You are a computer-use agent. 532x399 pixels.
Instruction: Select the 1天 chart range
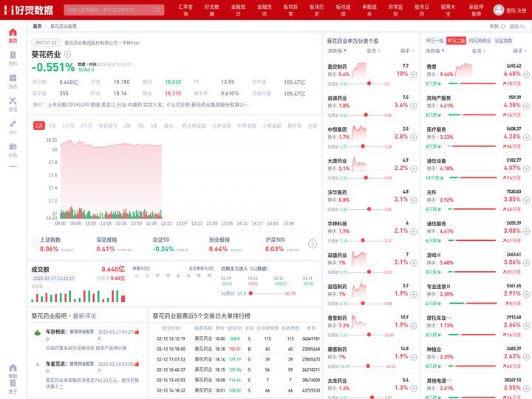pos(39,126)
